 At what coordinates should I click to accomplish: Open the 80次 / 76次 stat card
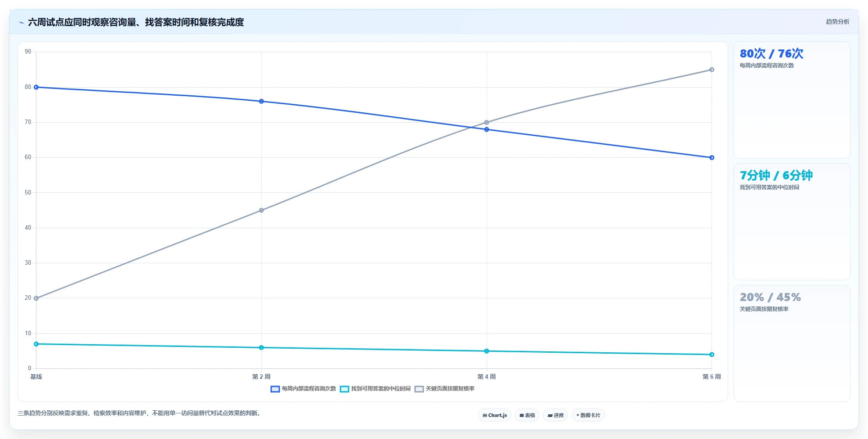[792, 100]
